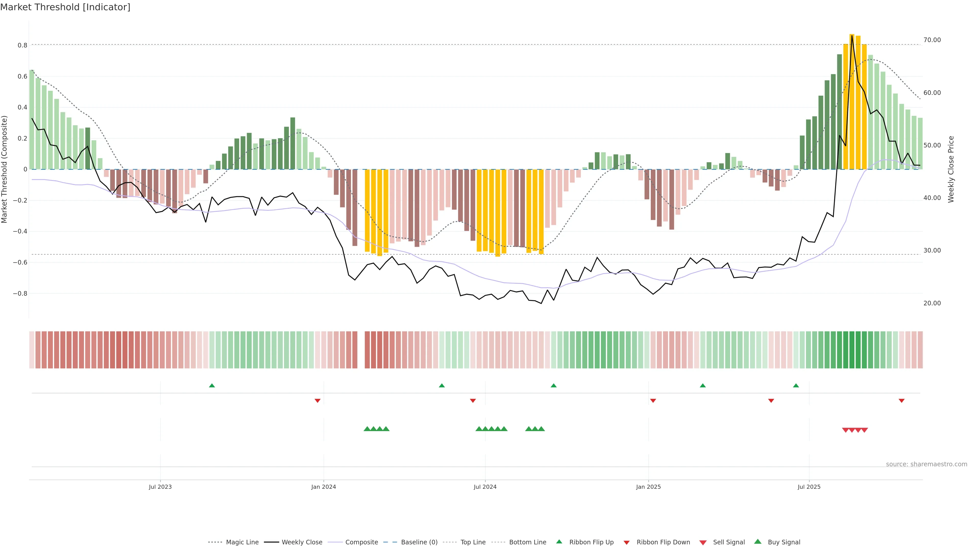Click Ribbon Flip Down legend triangle icon
The image size is (980, 551).
627,542
